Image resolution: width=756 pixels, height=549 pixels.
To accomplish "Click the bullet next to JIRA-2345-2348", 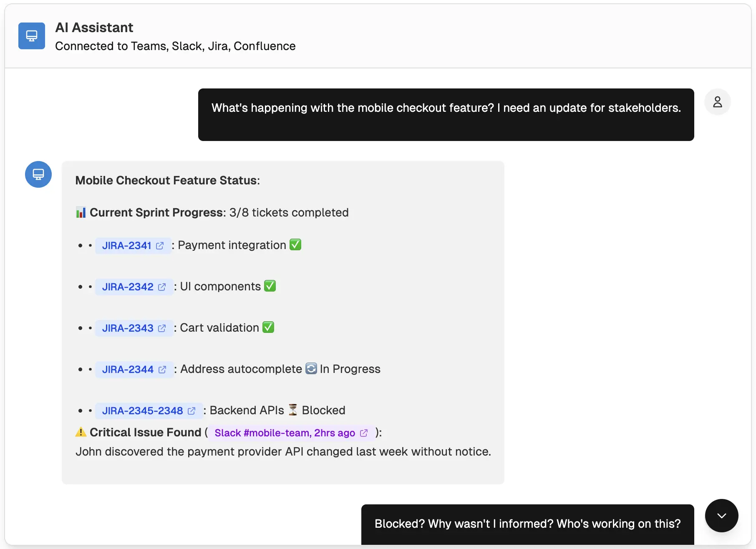I will click(x=81, y=410).
